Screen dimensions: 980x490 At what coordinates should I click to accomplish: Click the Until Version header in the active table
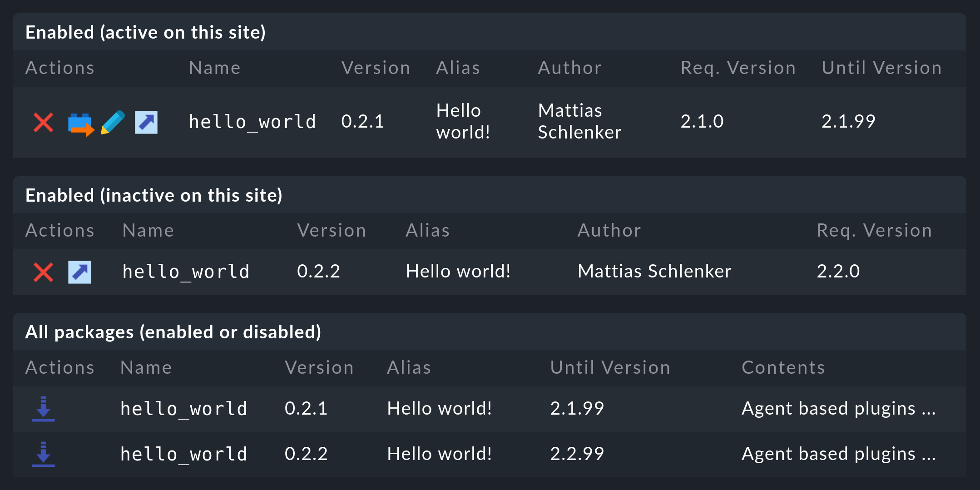pos(881,68)
